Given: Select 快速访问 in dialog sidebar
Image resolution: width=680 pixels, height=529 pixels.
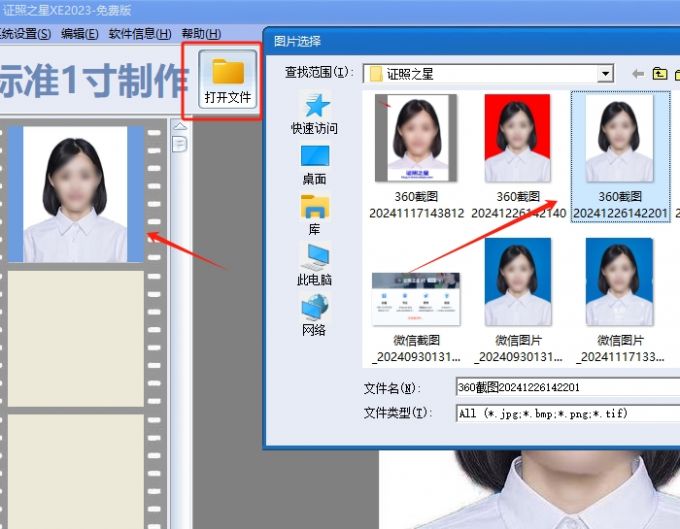Looking at the screenshot, I should (x=314, y=114).
